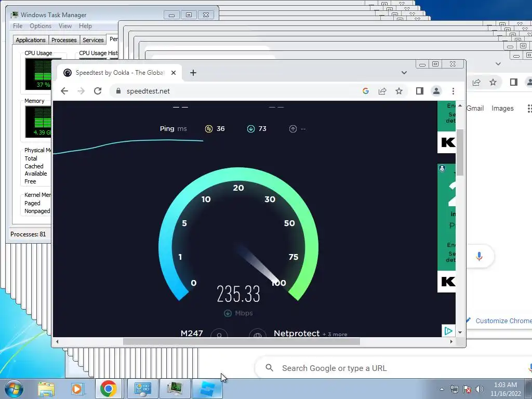Click Images link in the Google window

click(x=502, y=108)
